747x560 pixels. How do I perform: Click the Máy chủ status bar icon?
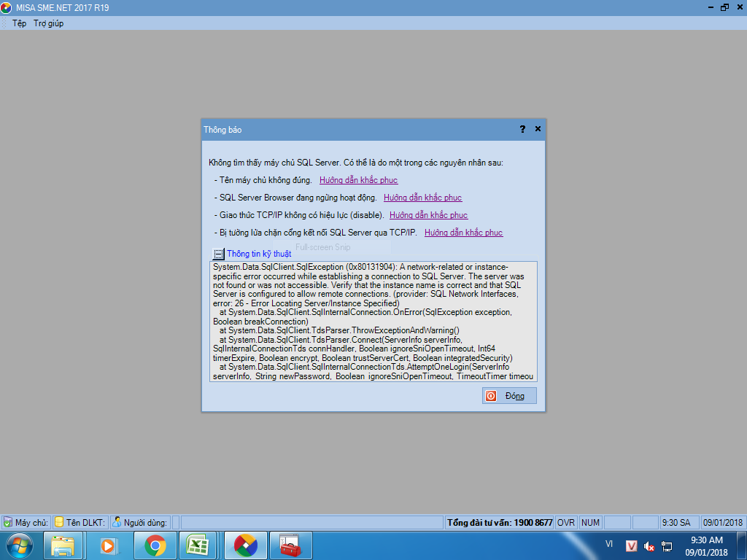[7, 522]
